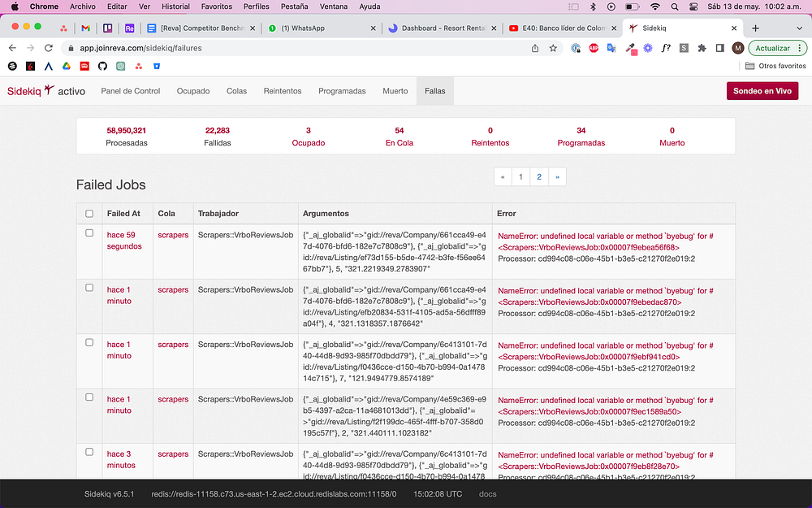Click the gray S extension icon
Screen dimensions: 812x508
click(x=684, y=48)
